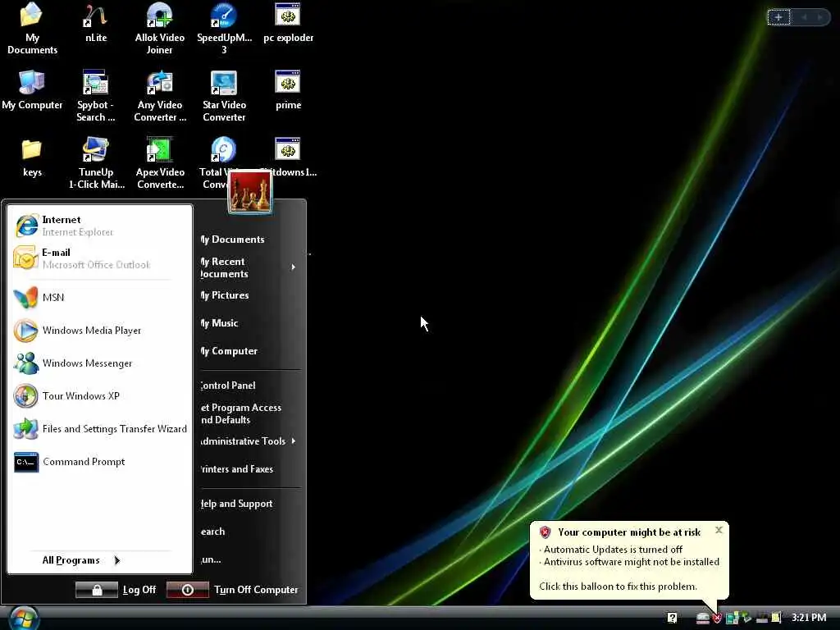Open Internet Explorer from Start menu
This screenshot has width=840, height=630.
[x=99, y=226]
